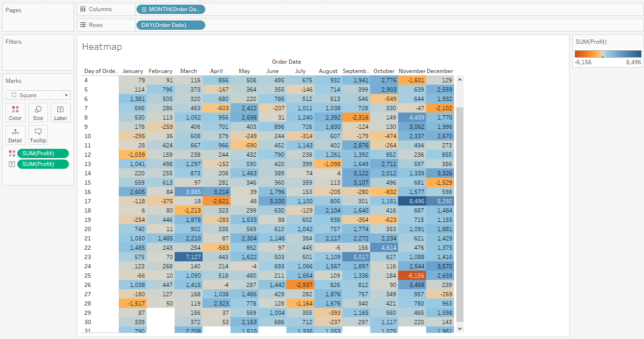
Task: Select the February column header
Action: (161, 71)
